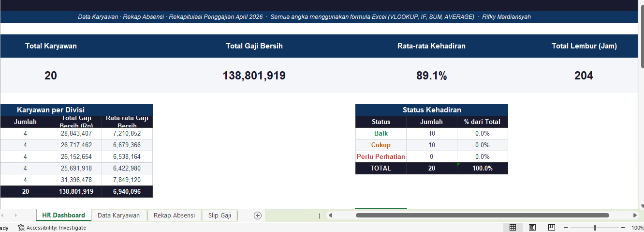644x232 pixels.
Task: Select the Baik status cell
Action: tap(381, 133)
